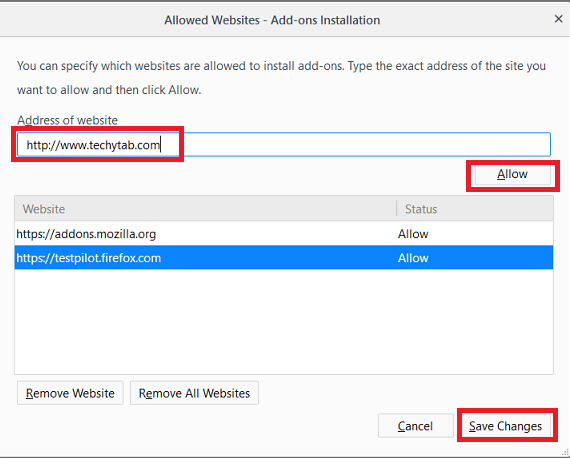Click the Save Changes button
Viewport: 570px width, 458px height.
tap(506, 426)
